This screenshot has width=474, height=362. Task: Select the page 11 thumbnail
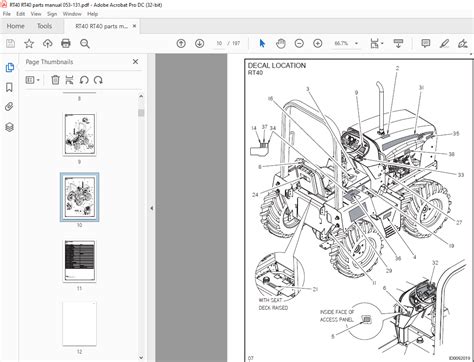point(79,261)
